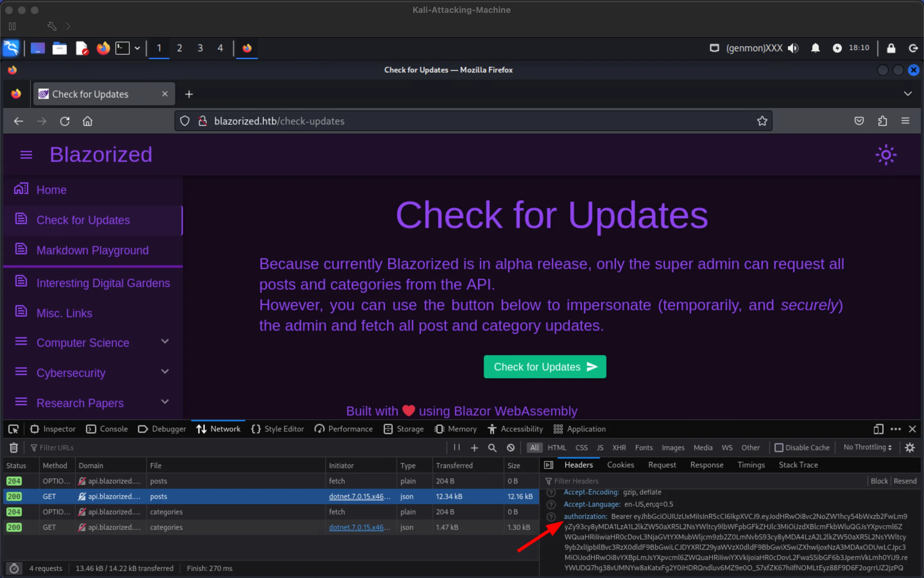Go back to previous page

coord(19,121)
